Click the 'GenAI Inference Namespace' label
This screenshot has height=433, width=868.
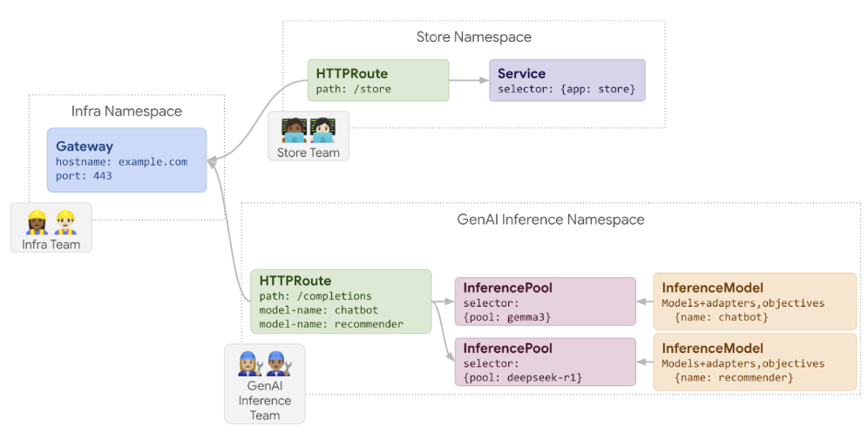coord(551,220)
